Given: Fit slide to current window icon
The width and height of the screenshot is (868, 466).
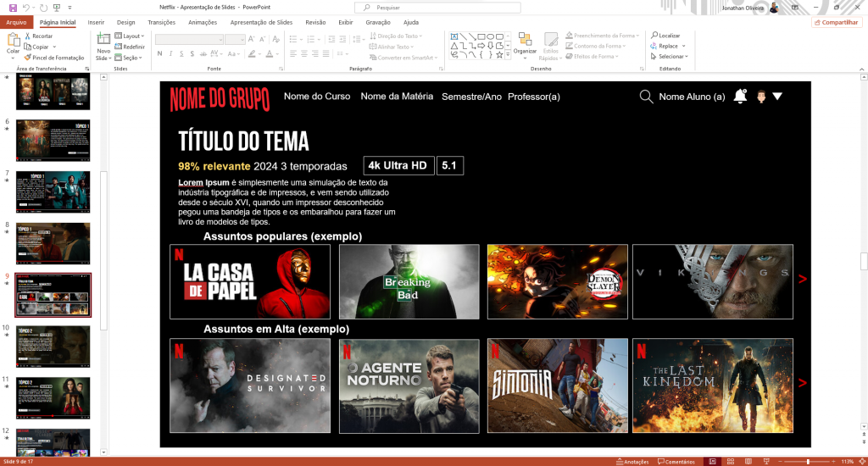Looking at the screenshot, I should click(862, 462).
